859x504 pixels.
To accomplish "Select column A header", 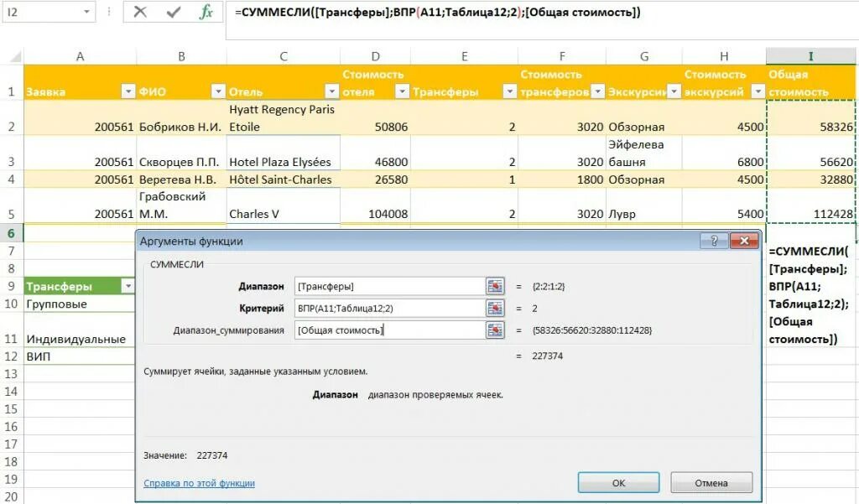I will pos(80,56).
